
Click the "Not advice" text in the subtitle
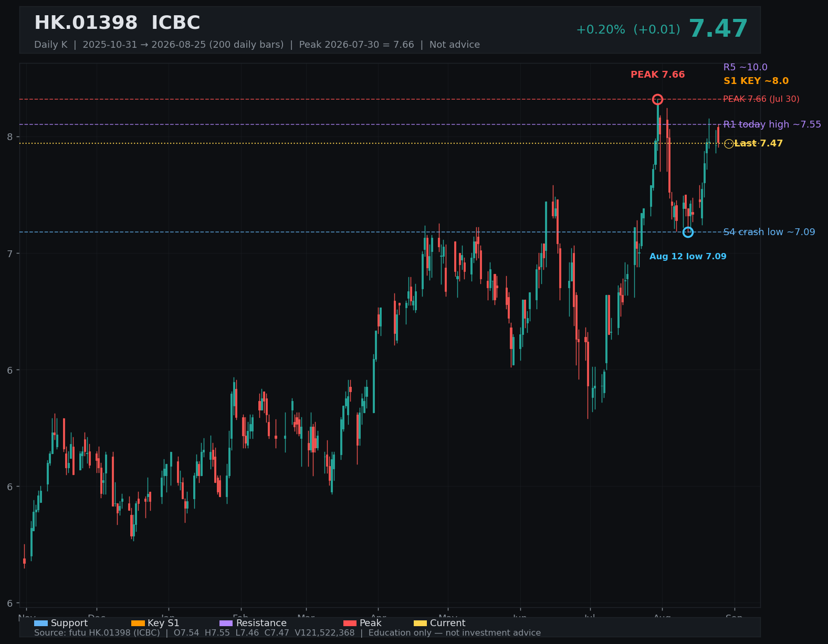point(455,45)
